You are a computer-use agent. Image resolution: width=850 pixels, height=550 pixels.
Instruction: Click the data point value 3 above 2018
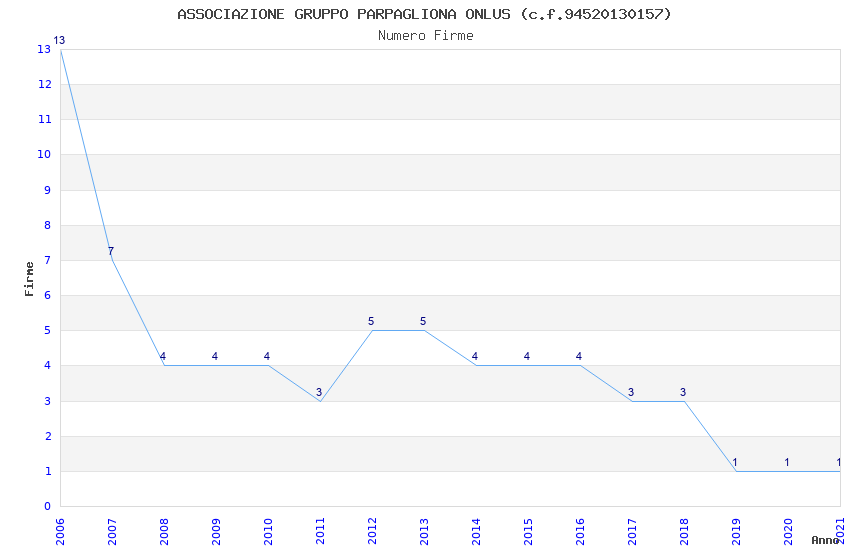683,393
